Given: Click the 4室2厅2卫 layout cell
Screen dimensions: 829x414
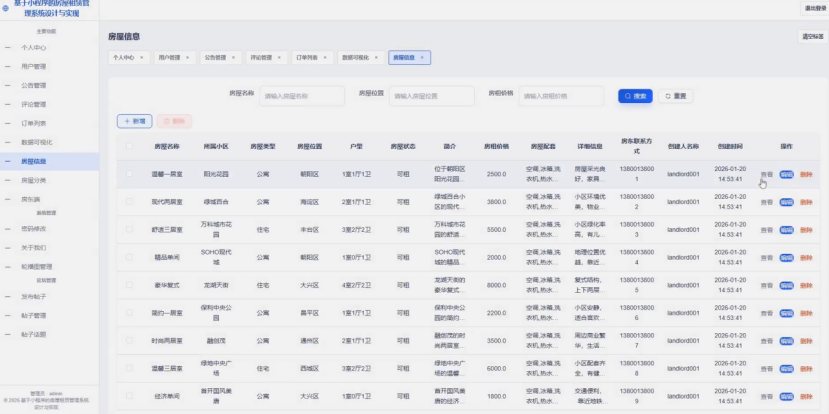Looking at the screenshot, I should (356, 285).
